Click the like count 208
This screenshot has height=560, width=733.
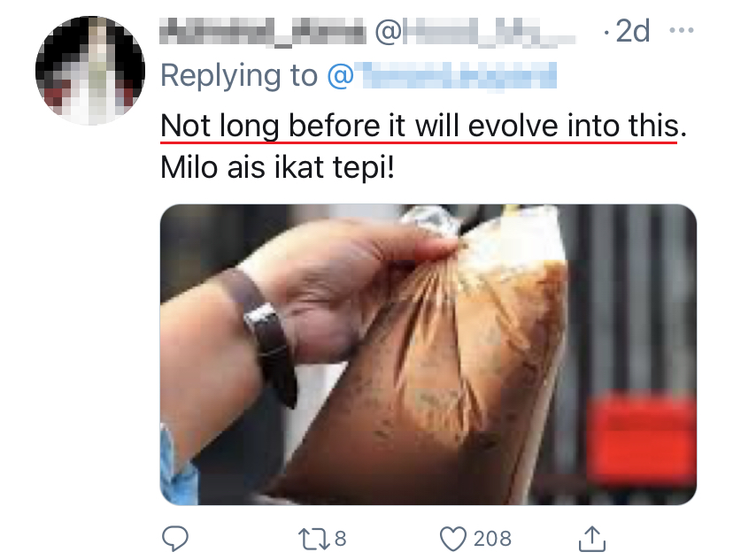pos(491,537)
